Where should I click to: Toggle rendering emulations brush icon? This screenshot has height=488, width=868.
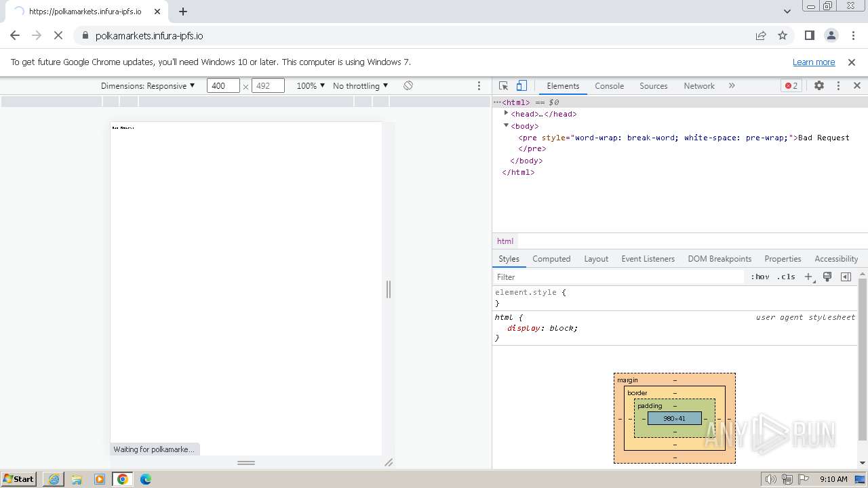click(827, 277)
